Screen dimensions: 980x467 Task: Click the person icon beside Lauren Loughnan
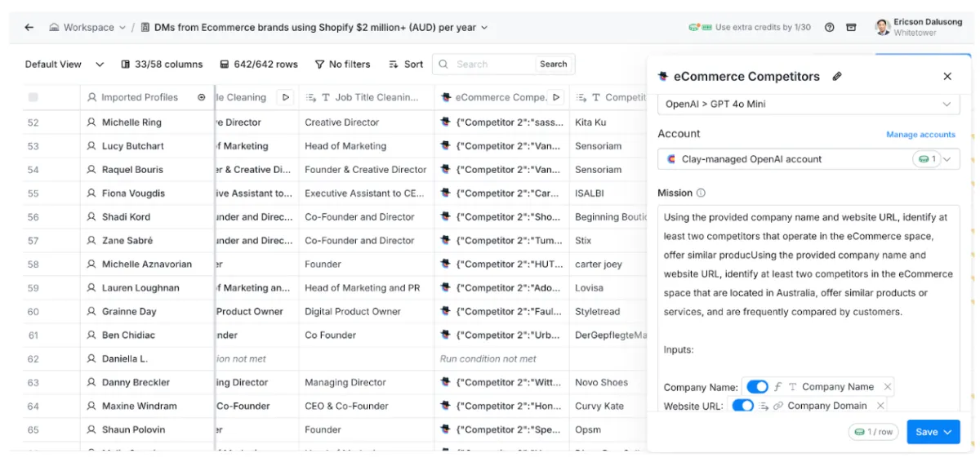(91, 288)
